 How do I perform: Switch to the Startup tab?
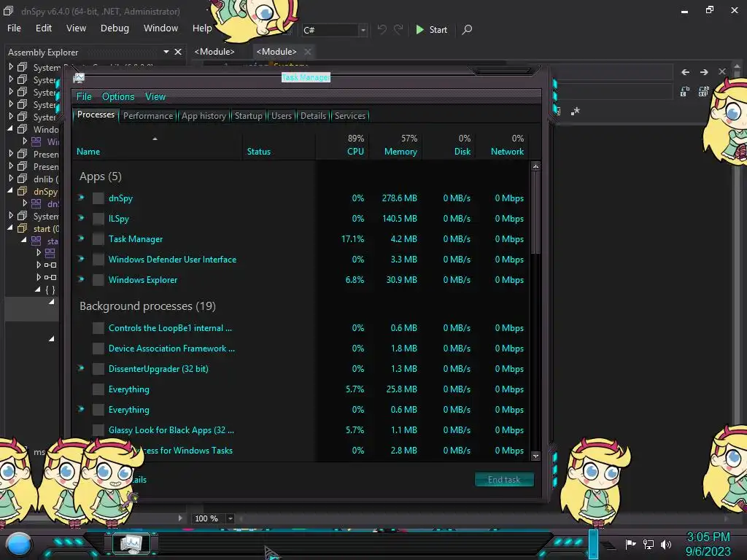pos(248,116)
